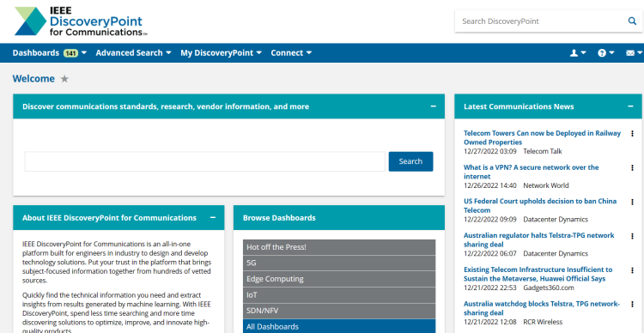Open the Dashboards dropdown menu
The image size is (644, 333).
(50, 53)
